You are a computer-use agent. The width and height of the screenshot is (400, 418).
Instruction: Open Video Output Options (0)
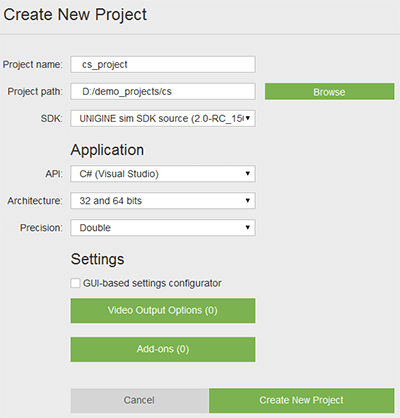(163, 311)
